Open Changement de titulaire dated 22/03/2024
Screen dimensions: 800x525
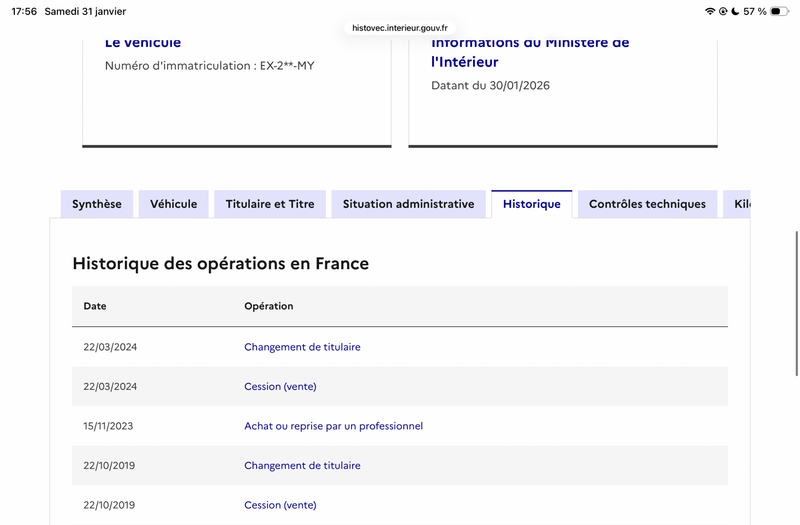302,347
